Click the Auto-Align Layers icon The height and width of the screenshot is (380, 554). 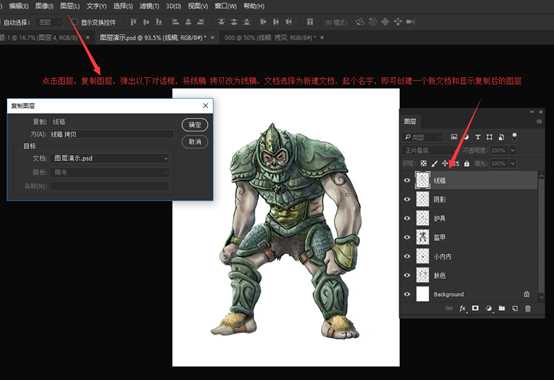[310, 22]
